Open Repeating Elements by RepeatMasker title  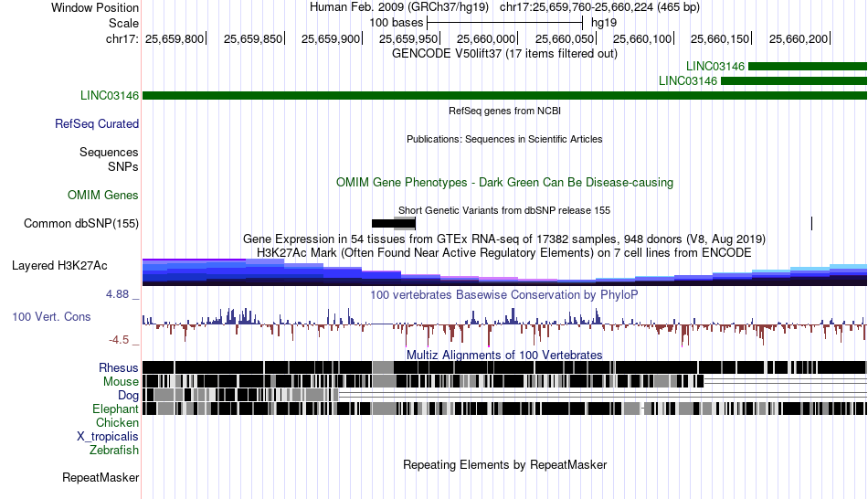(x=504, y=464)
